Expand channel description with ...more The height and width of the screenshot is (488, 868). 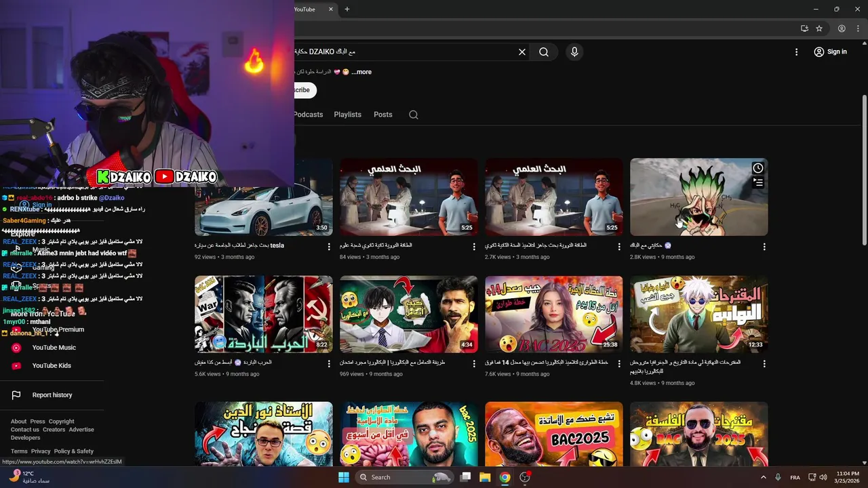(361, 72)
